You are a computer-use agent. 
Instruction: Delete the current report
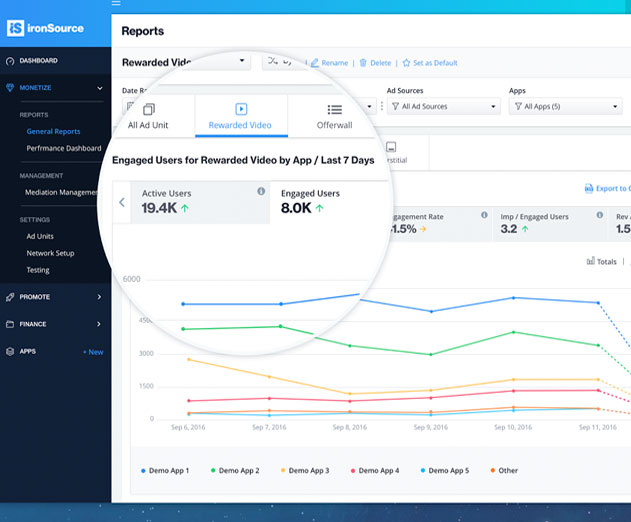pyautogui.click(x=380, y=63)
